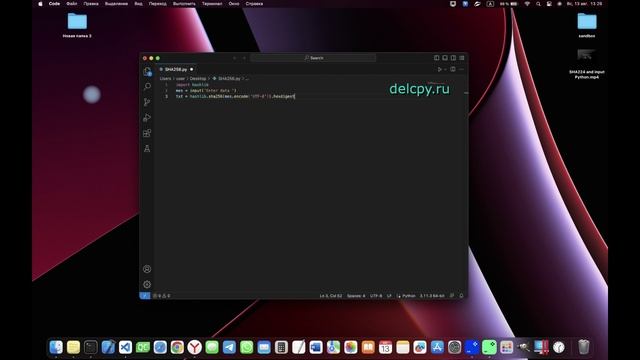Open the Source Control view

click(x=147, y=102)
